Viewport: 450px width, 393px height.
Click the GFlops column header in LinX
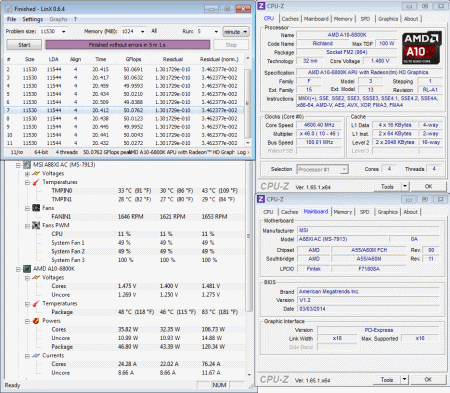pyautogui.click(x=134, y=59)
